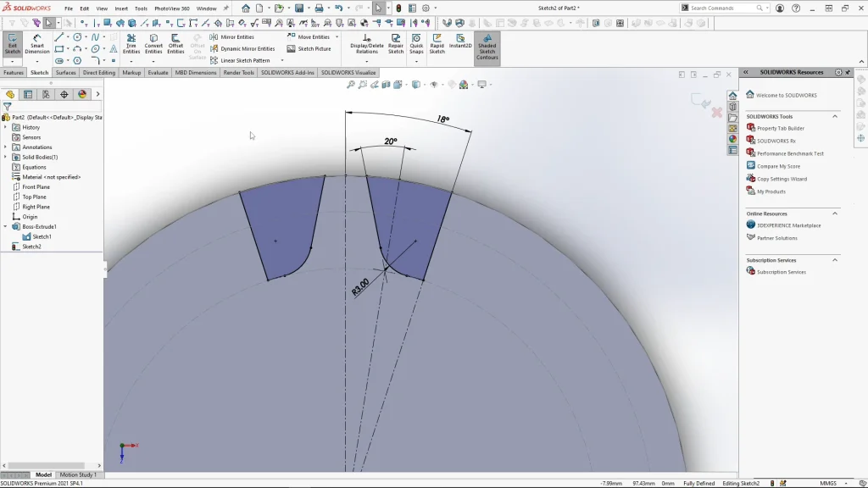Collapse the Boss-Extrude1 tree node
This screenshot has height=488, width=868.
point(5,227)
